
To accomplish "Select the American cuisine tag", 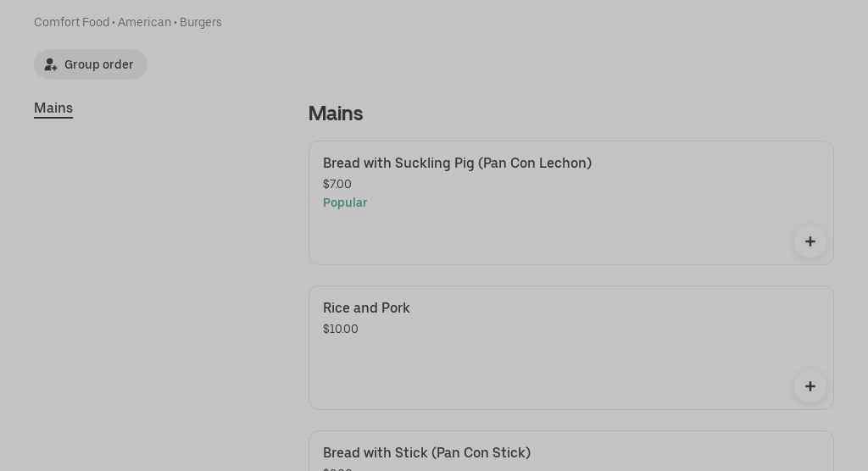I will point(144,22).
